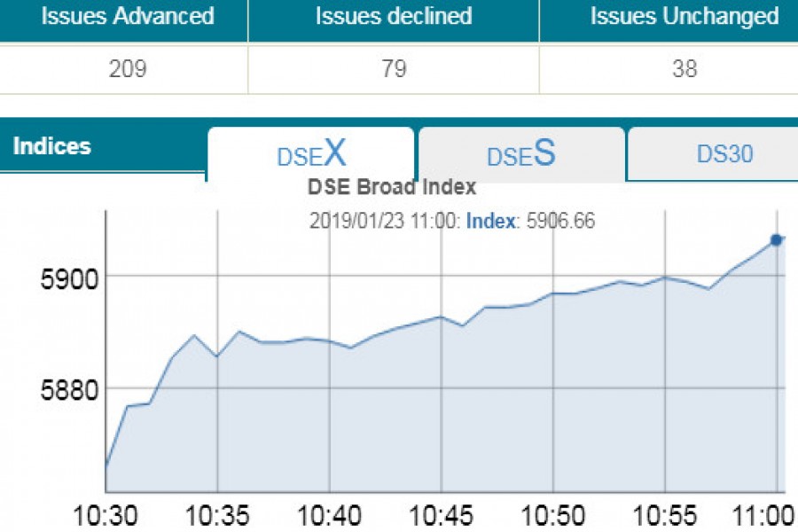Viewport: 798px width, 532px height.
Task: Click the Indices section header
Action: pos(53,145)
